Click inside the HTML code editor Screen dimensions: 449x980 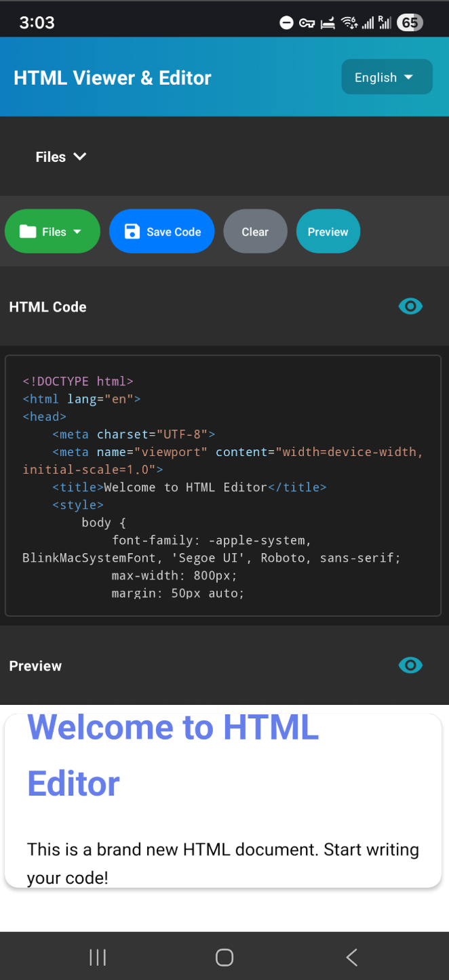click(x=224, y=485)
